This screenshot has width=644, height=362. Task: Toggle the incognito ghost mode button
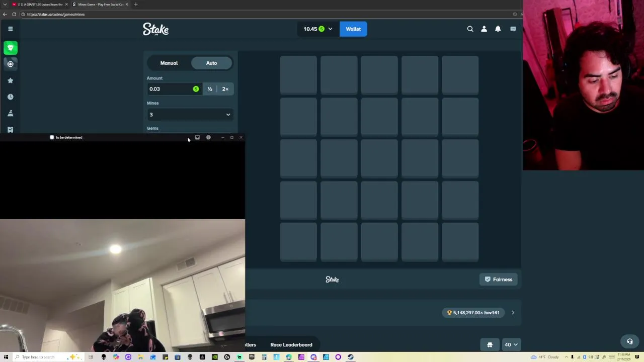tap(490, 345)
